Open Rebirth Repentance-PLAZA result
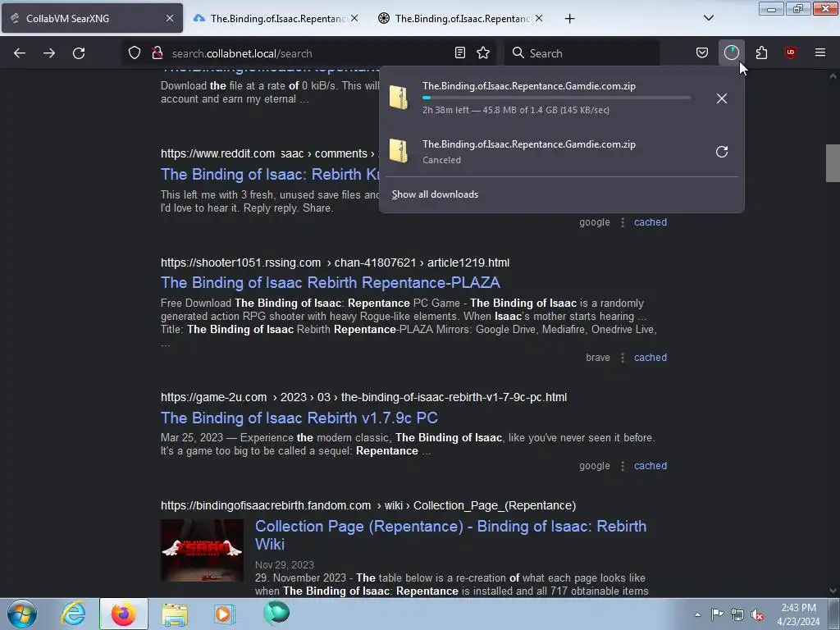840x630 pixels. pyautogui.click(x=331, y=282)
